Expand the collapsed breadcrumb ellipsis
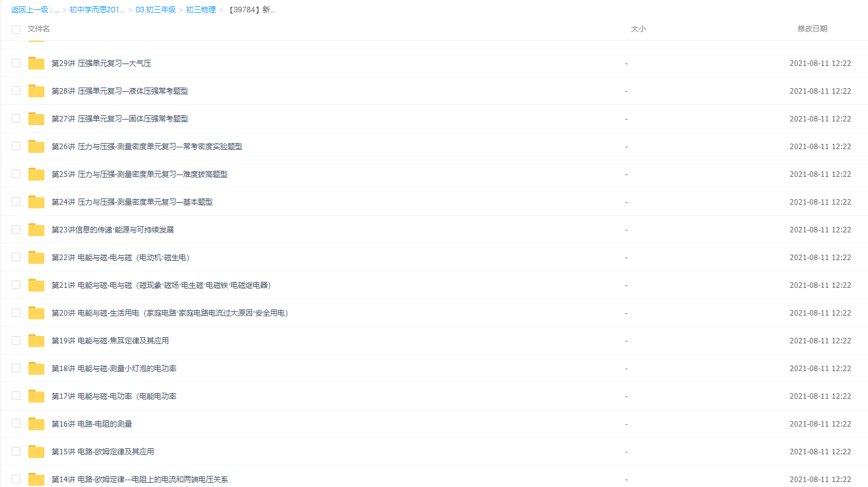Image resolution: width=868 pixels, height=487 pixels. (56, 10)
